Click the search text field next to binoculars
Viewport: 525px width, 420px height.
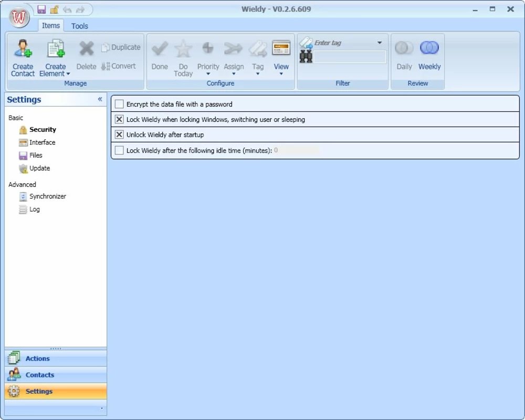[x=350, y=57]
